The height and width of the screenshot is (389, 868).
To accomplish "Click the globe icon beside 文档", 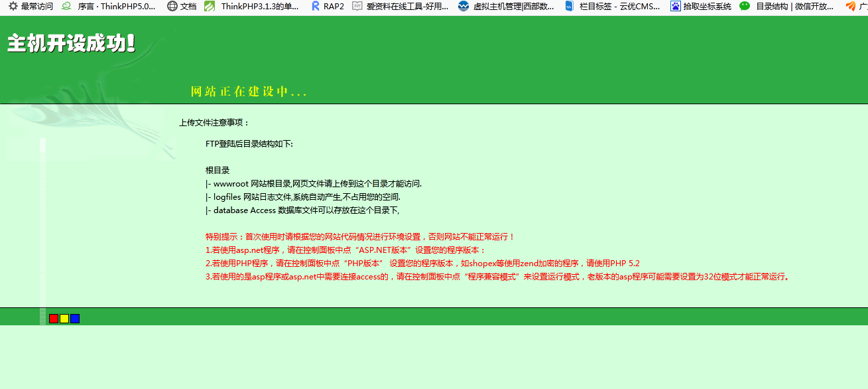I will [x=172, y=7].
